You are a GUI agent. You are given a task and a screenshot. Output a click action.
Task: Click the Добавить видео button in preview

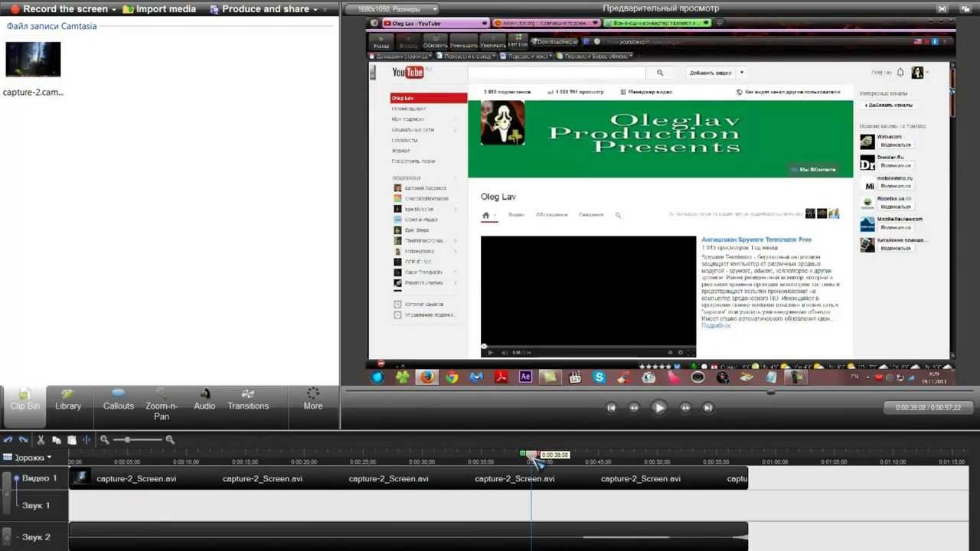[x=712, y=73]
